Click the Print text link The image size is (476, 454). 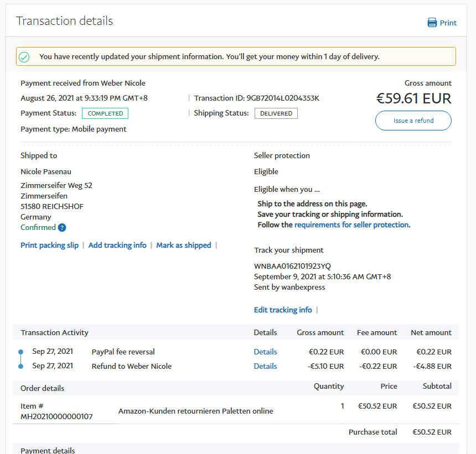coord(448,23)
